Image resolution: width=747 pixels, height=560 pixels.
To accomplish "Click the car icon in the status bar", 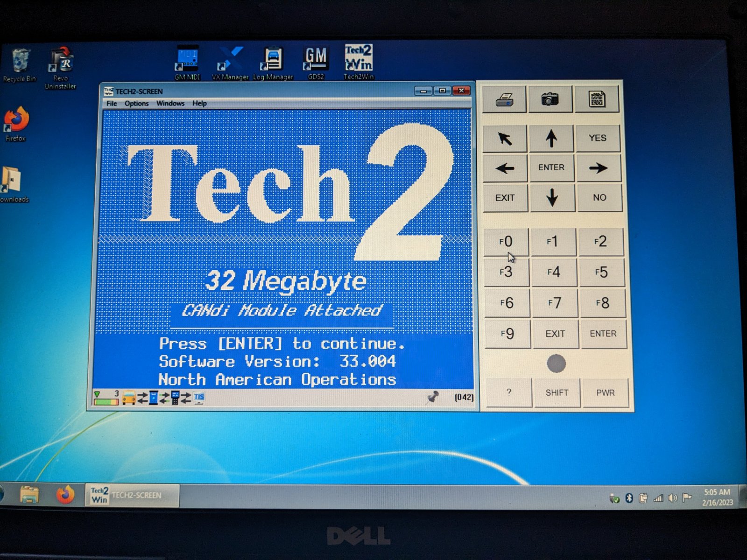I will [x=129, y=398].
